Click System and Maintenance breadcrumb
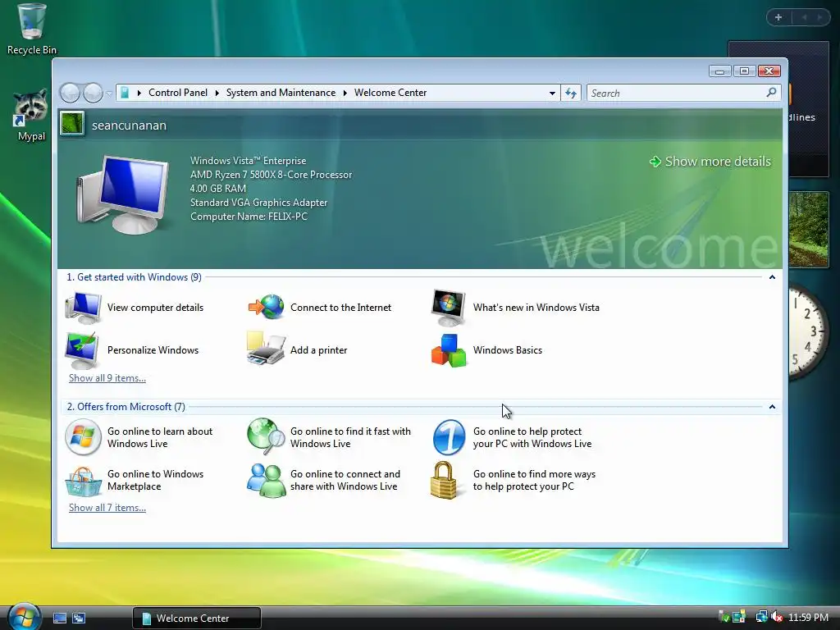840x630 pixels. point(281,93)
